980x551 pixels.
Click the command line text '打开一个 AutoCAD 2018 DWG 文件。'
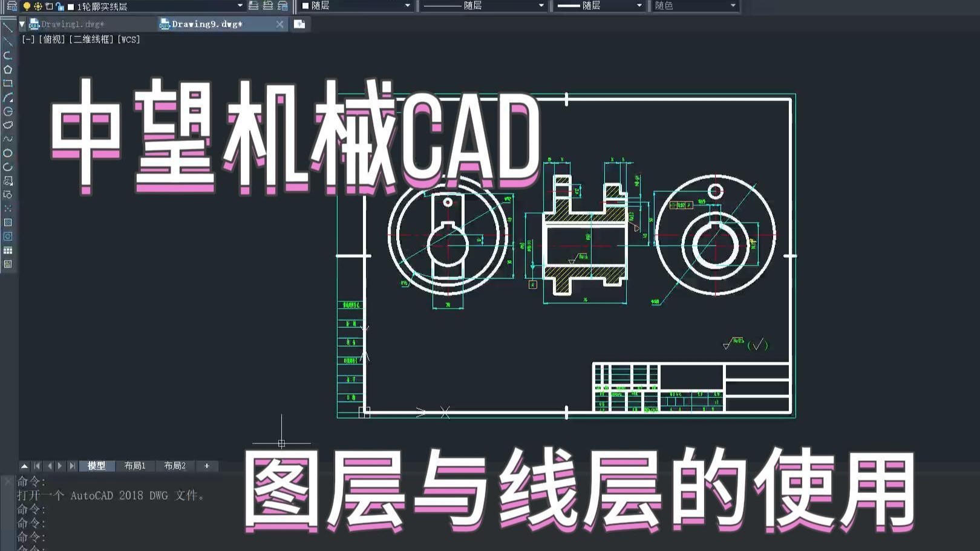pos(111,495)
